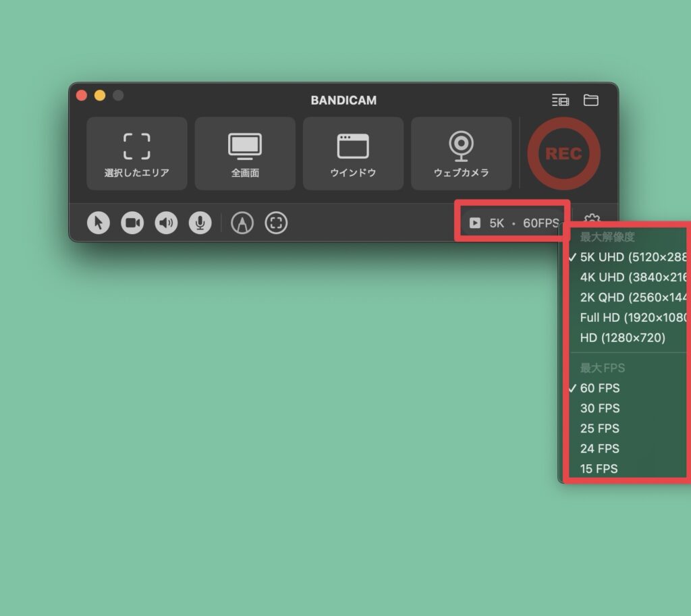Select 4K UHD resolution option

632,277
